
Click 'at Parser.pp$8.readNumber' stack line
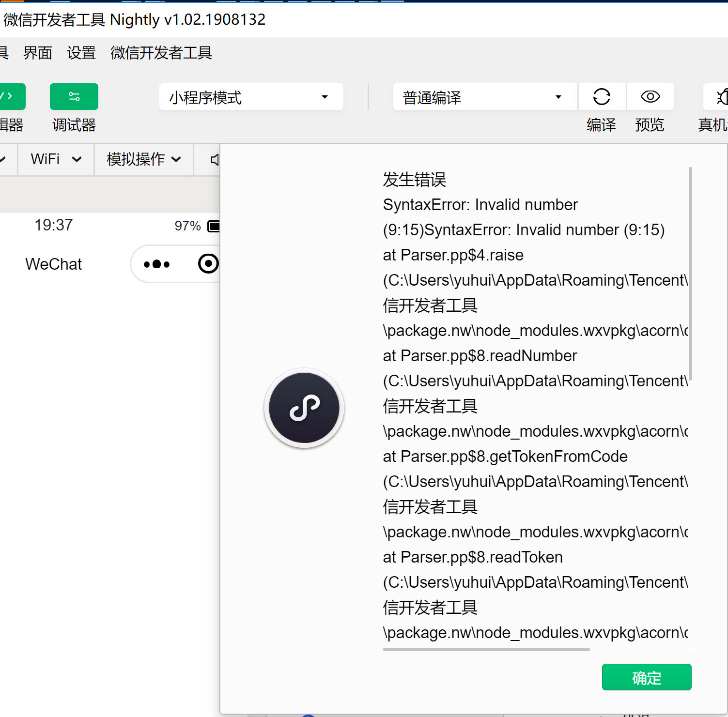pyautogui.click(x=480, y=356)
